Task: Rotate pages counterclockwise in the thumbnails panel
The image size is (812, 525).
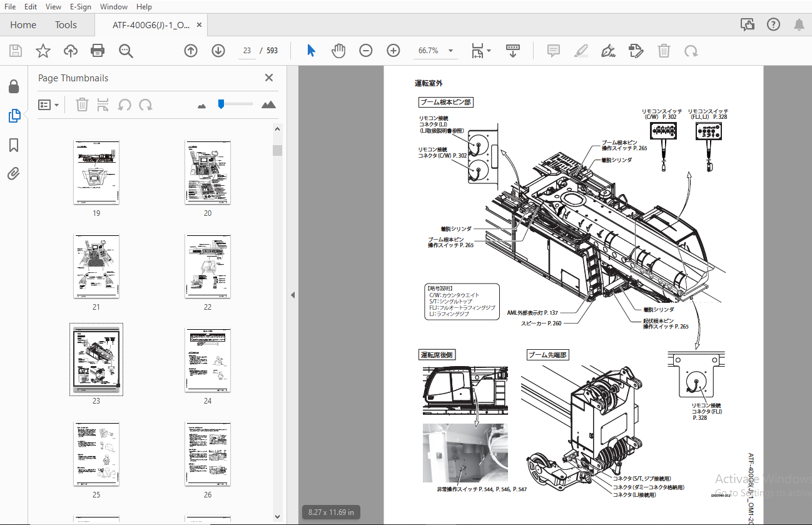Action: point(124,104)
